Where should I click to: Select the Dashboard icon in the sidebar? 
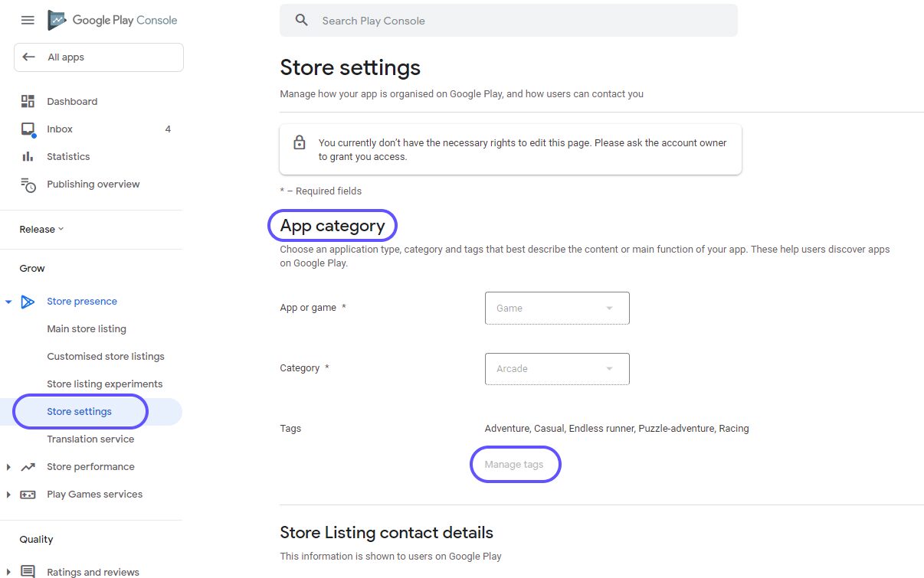click(x=27, y=100)
